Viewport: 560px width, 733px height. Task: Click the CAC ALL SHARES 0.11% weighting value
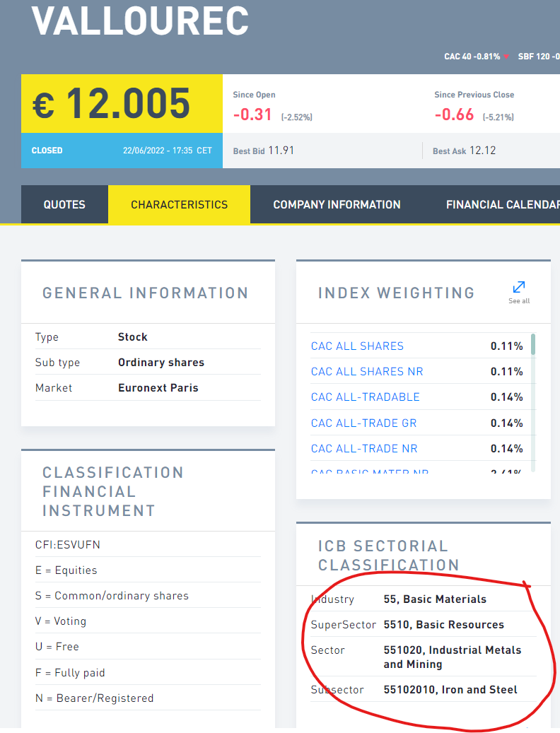coord(507,346)
